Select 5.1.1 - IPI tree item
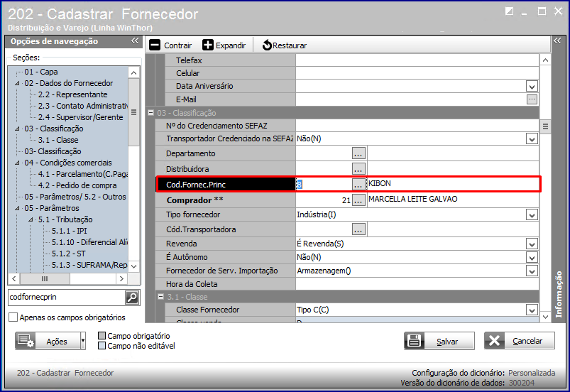Screen dimensions: 570x392 click(70, 231)
